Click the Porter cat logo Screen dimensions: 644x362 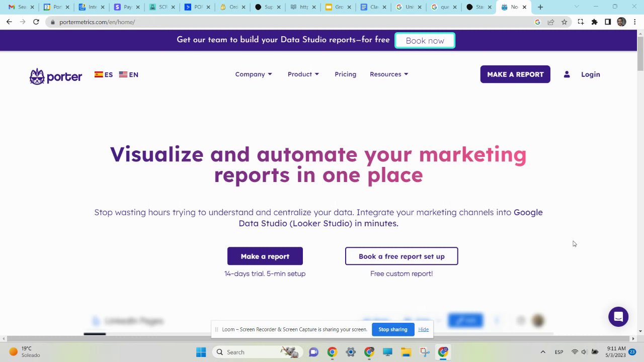(x=55, y=76)
